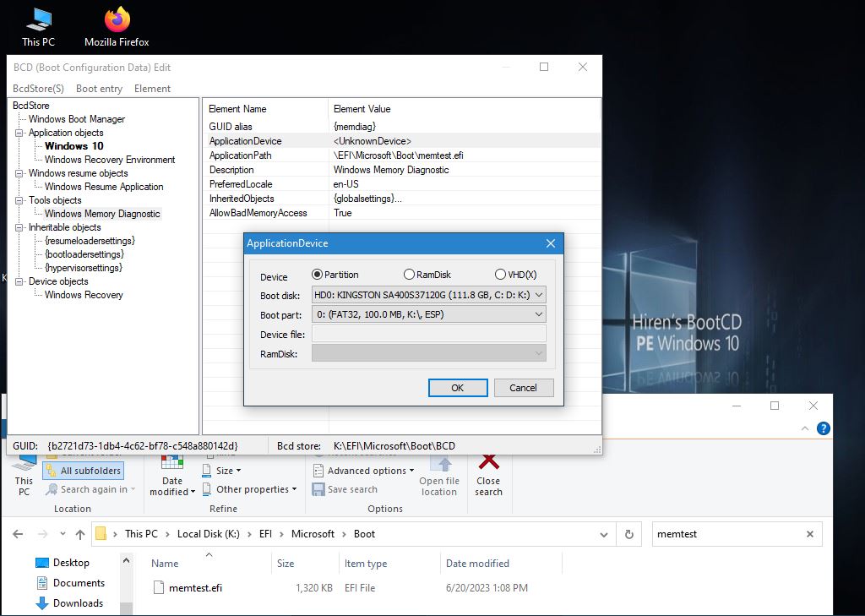Select the VHD(X) radio button
This screenshot has height=616, width=865.
coord(500,275)
